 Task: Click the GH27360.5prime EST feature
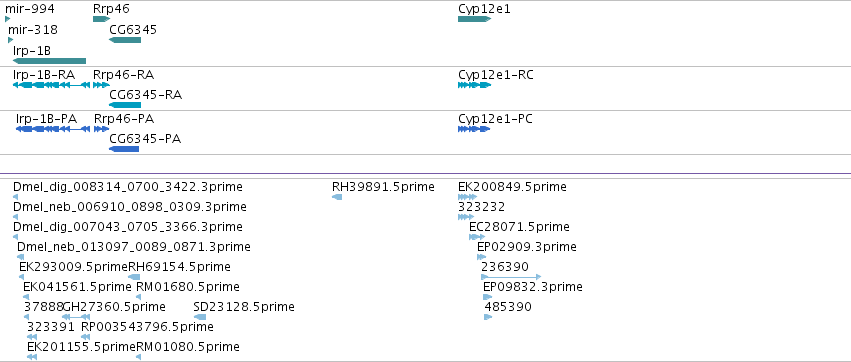(x=76, y=317)
